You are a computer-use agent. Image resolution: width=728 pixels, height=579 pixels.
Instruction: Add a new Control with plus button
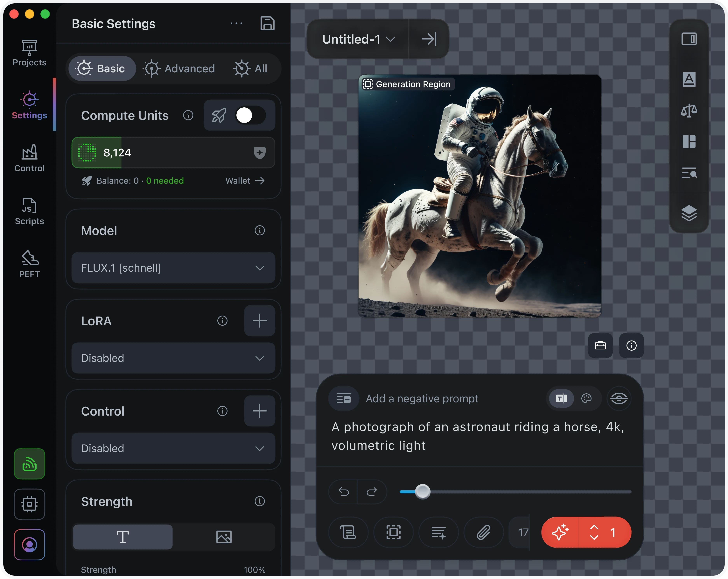259,411
